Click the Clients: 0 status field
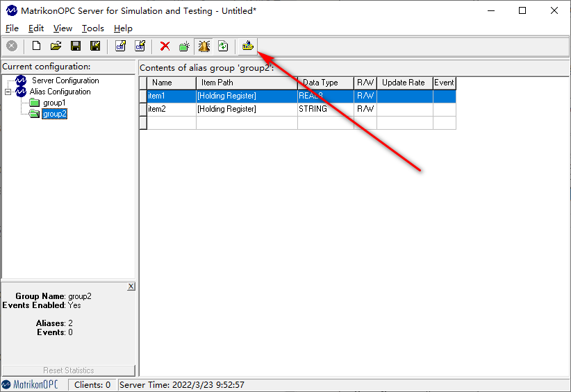The height and width of the screenshot is (392, 571). (x=92, y=385)
